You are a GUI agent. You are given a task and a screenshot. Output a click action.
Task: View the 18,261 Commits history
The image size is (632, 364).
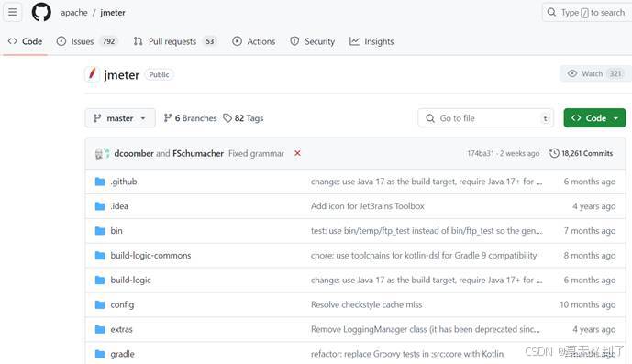point(582,154)
